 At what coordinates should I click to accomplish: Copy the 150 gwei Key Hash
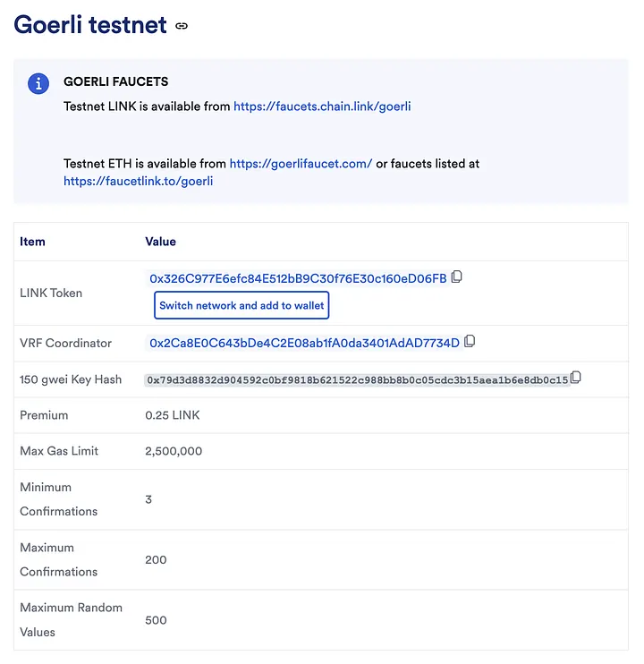[576, 379]
